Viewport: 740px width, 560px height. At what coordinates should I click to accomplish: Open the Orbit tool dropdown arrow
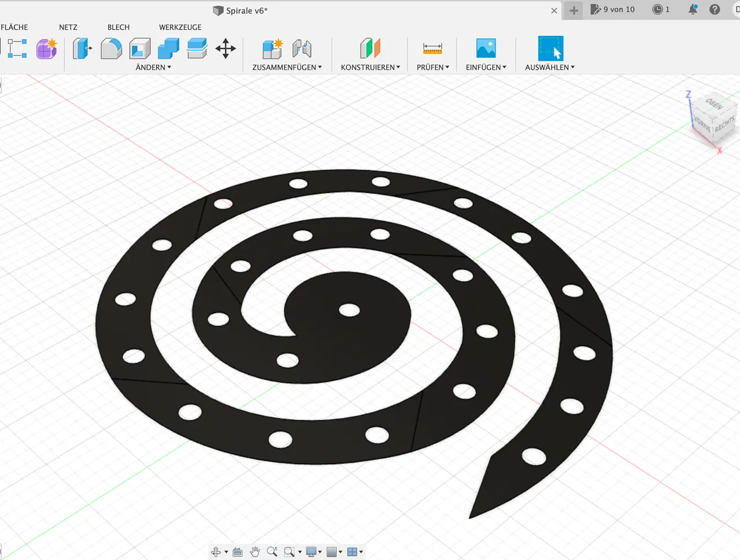click(x=226, y=552)
